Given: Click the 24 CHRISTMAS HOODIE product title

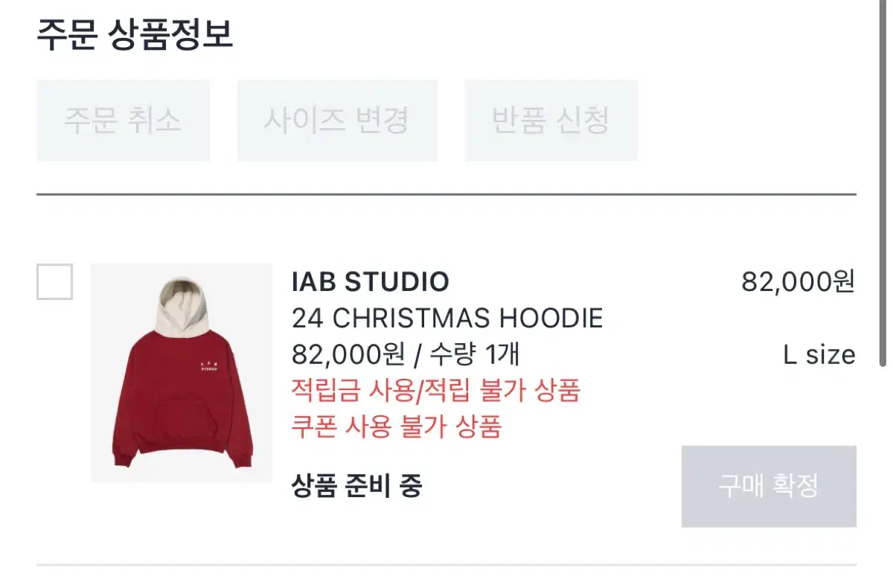Looking at the screenshot, I should 447,319.
